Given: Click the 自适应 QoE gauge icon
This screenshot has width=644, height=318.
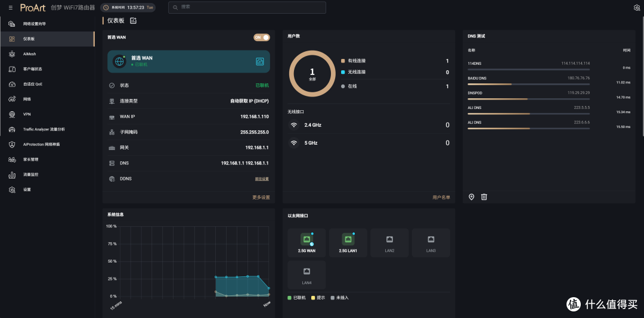Looking at the screenshot, I should coord(12,84).
